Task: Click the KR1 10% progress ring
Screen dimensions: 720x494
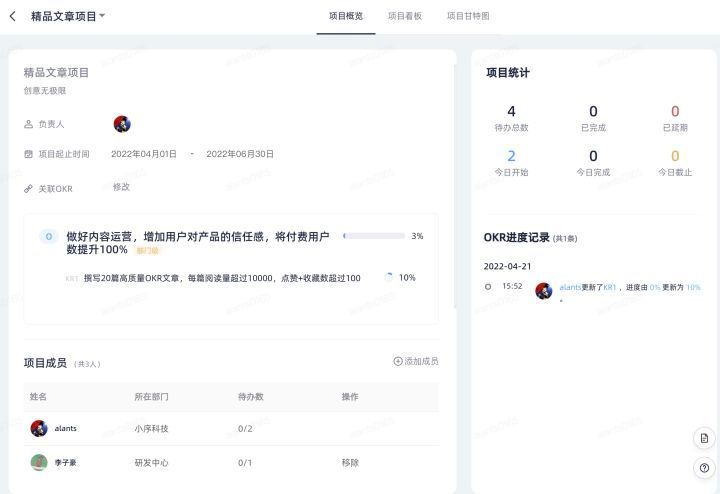Action: click(388, 277)
